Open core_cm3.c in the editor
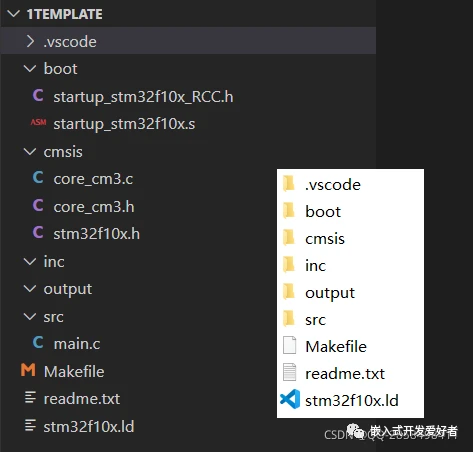Image resolution: width=473 pixels, height=452 pixels. 93,179
